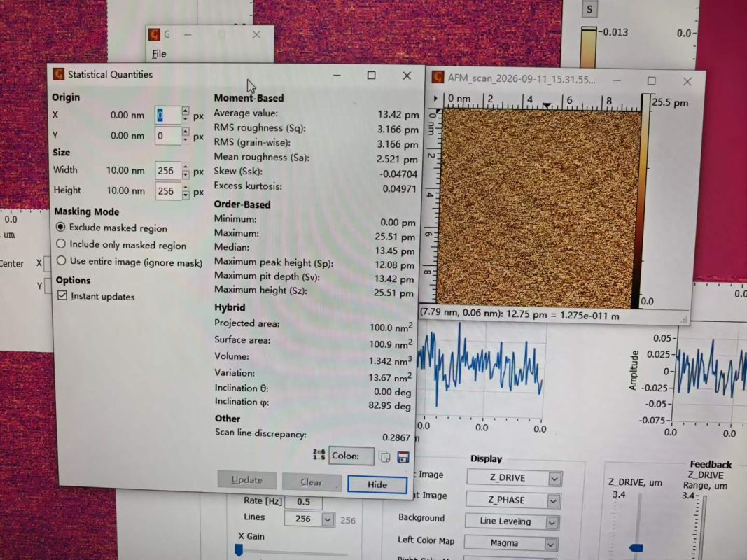
Task: Toggle the Instant updates checkbox
Action: click(x=62, y=295)
